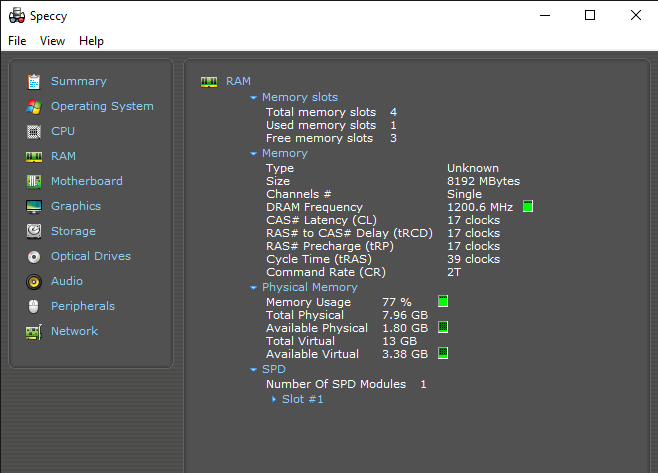Viewport: 658px width, 473px height.
Task: Click the 'Total memory slots' row
Action: tap(332, 112)
